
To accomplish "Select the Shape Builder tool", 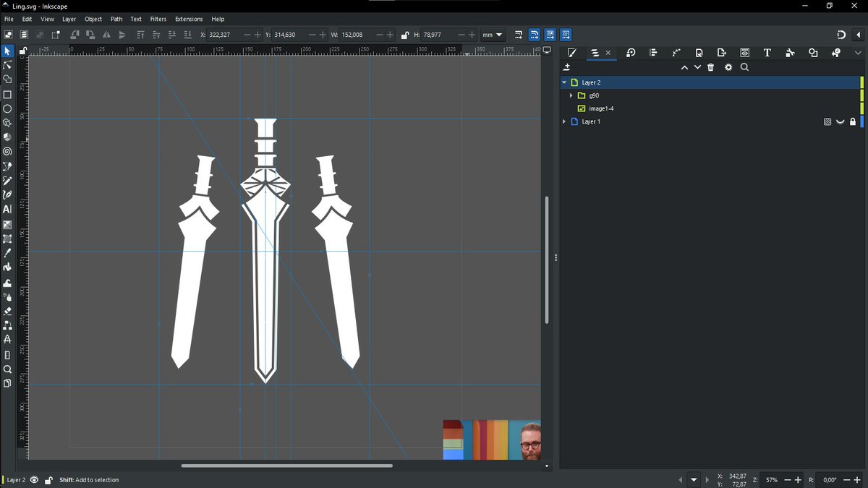I will pyautogui.click(x=7, y=80).
